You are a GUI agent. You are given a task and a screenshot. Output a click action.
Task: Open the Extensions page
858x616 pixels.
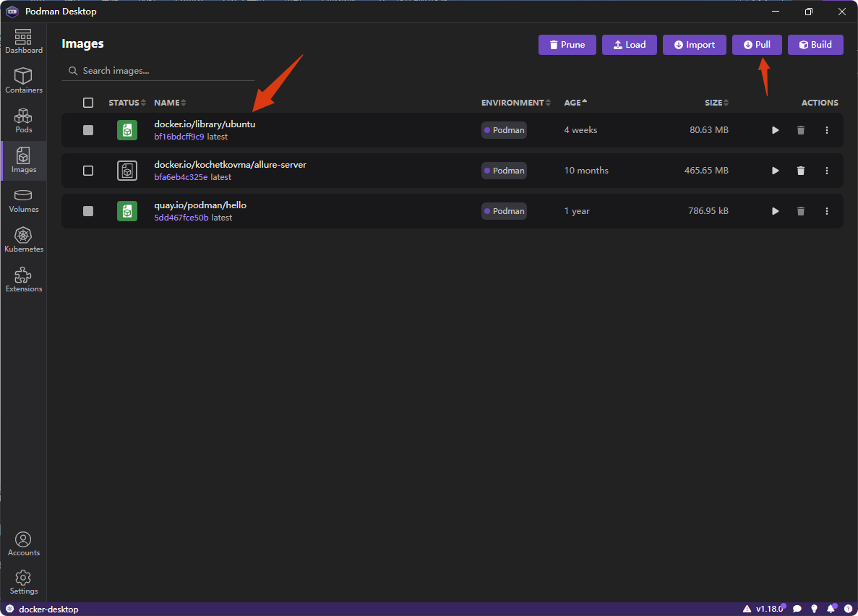pyautogui.click(x=24, y=281)
